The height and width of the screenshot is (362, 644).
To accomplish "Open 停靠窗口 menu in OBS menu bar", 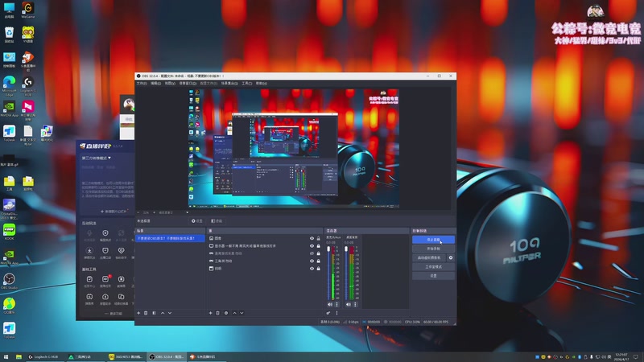I will coord(188,84).
